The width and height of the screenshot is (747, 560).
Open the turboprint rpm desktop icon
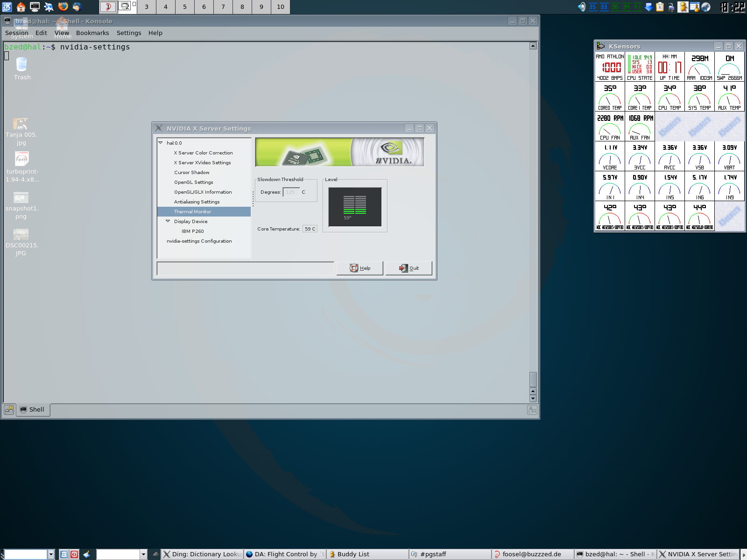click(21, 167)
